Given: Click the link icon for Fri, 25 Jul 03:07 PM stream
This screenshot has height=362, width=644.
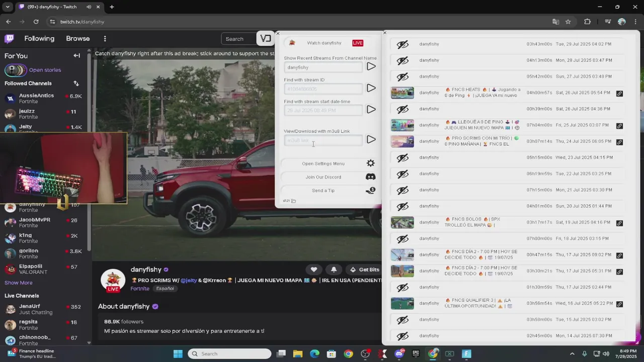Looking at the screenshot, I should (x=619, y=126).
